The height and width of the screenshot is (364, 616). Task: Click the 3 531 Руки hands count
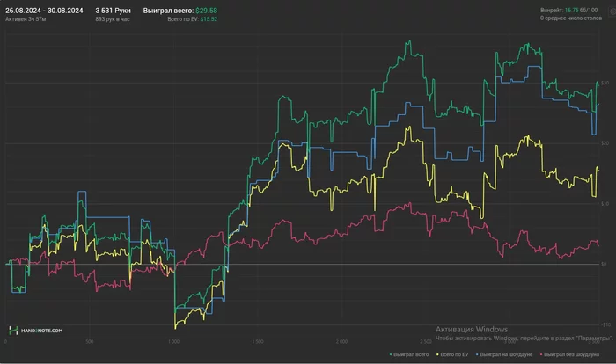[114, 10]
